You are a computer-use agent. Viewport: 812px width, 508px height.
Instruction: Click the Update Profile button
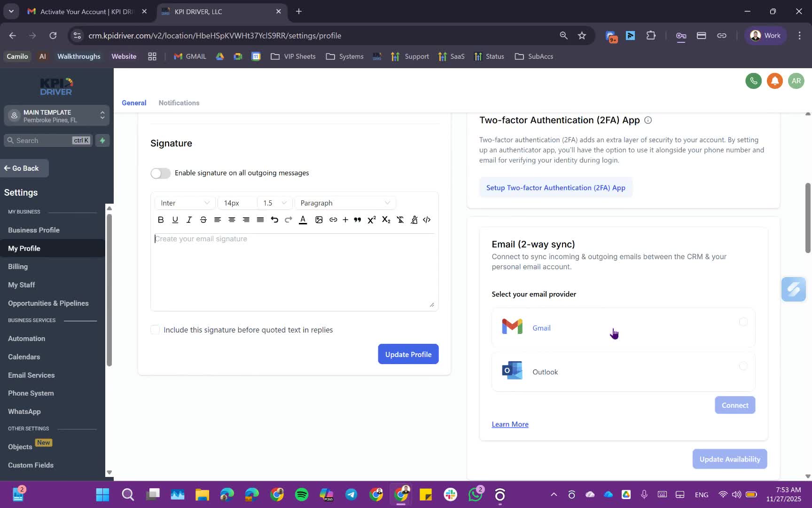tap(408, 354)
